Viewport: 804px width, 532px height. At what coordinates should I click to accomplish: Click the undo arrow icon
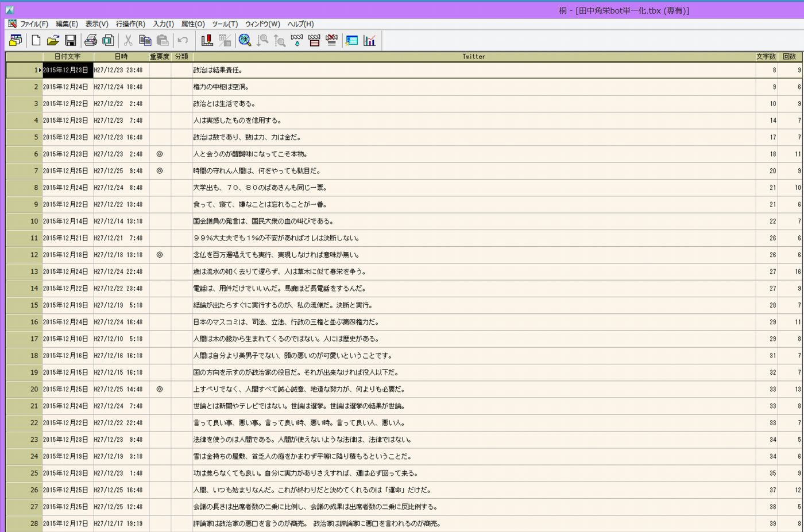click(183, 40)
